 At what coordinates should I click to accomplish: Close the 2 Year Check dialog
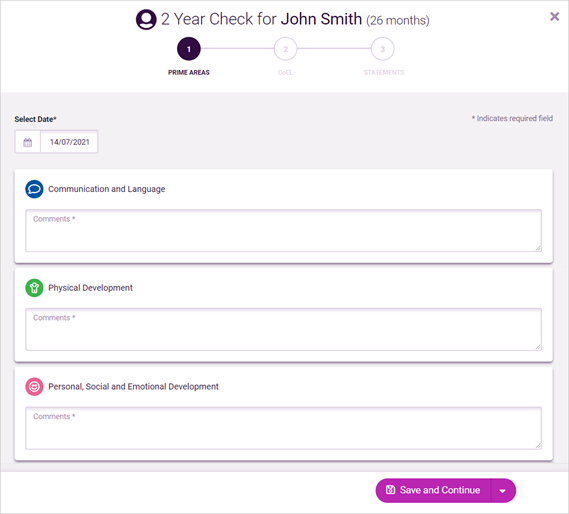tap(554, 16)
